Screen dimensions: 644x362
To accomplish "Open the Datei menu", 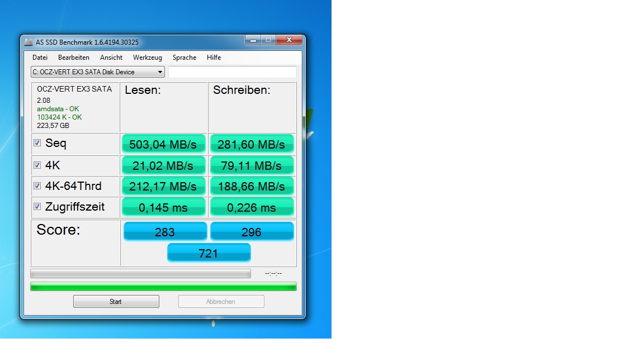I will coord(40,58).
